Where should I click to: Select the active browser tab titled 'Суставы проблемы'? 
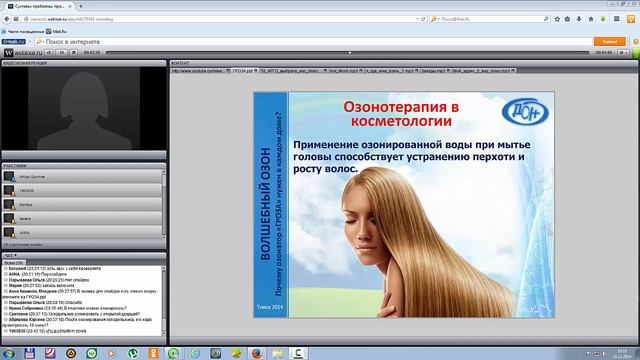[39, 6]
